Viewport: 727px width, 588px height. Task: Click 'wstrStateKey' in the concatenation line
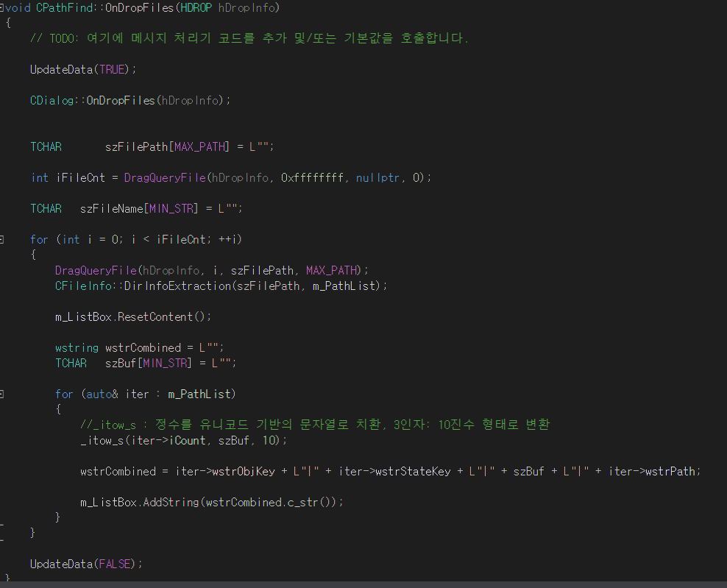click(413, 472)
